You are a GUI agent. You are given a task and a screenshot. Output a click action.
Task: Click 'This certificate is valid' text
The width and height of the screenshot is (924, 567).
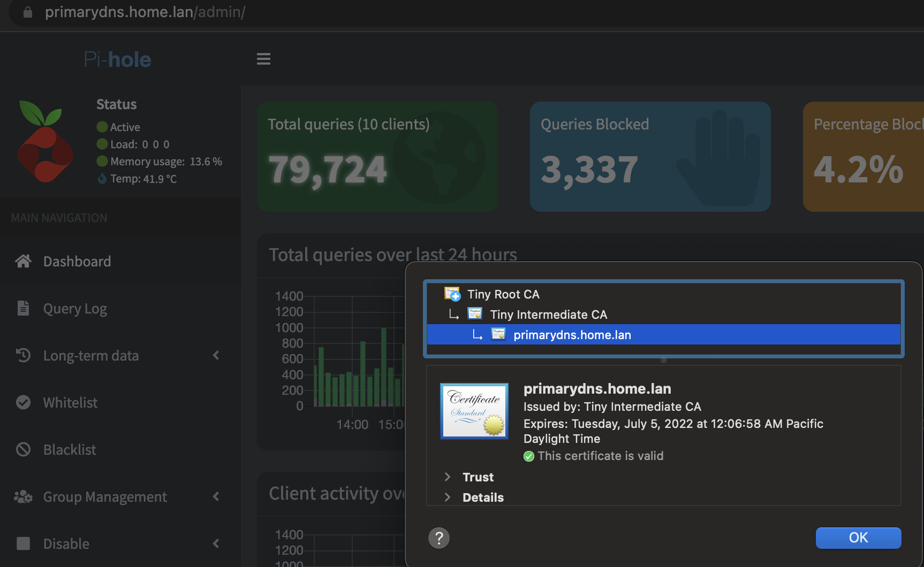coord(601,456)
